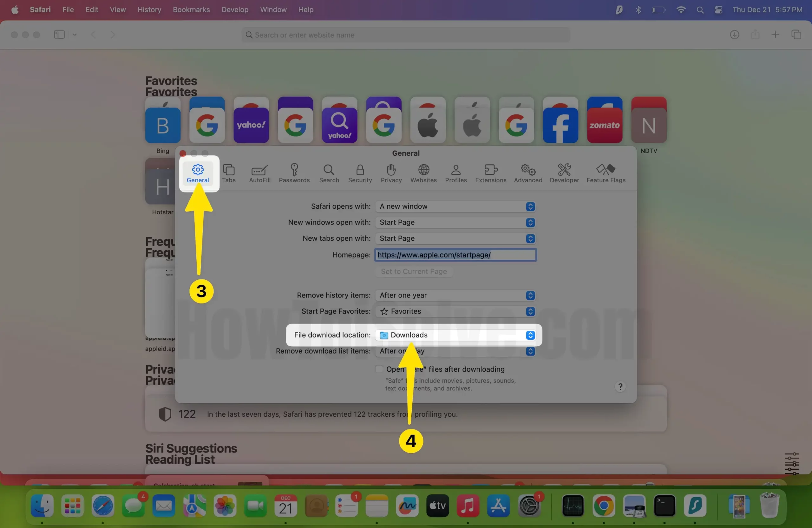The image size is (812, 528).
Task: Open the File download location dropdown
Action: [455, 335]
